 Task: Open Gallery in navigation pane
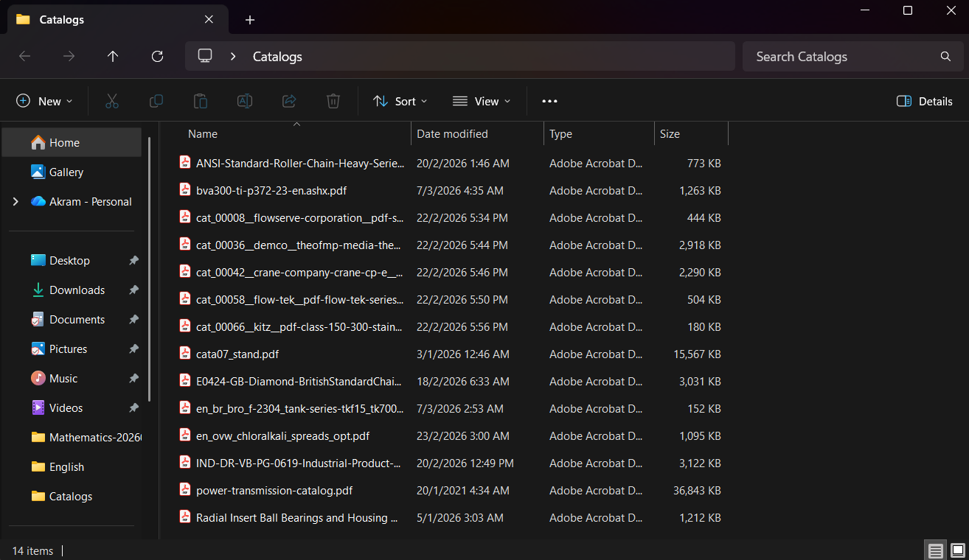coord(72,172)
